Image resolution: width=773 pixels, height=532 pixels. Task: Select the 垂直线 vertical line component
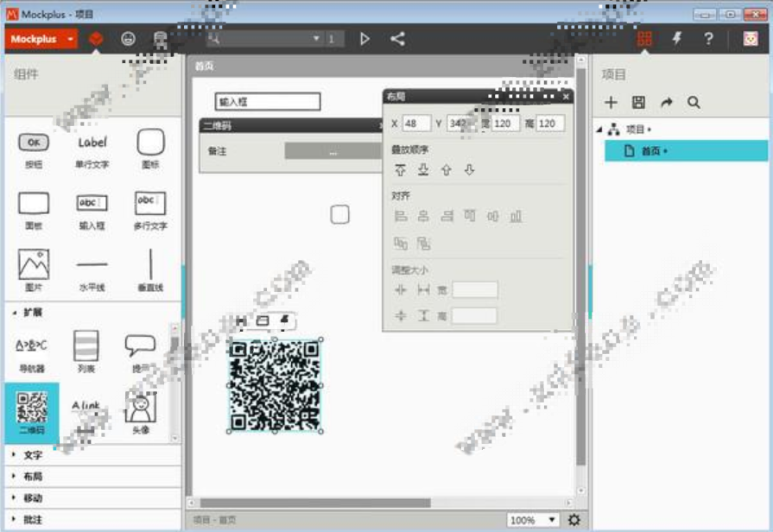(150, 269)
